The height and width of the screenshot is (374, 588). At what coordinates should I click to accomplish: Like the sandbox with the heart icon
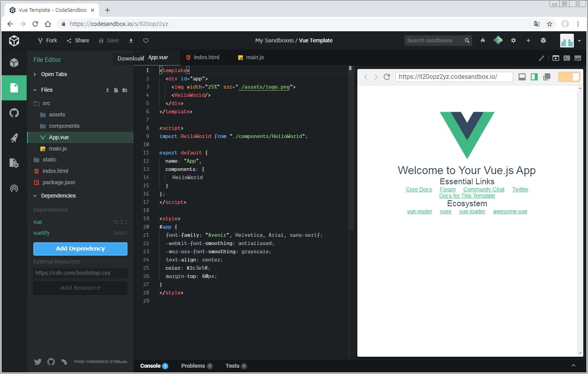click(x=146, y=41)
